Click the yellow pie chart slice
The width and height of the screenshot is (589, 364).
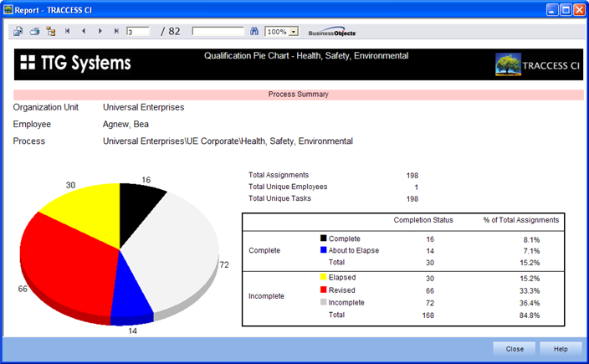[89, 214]
